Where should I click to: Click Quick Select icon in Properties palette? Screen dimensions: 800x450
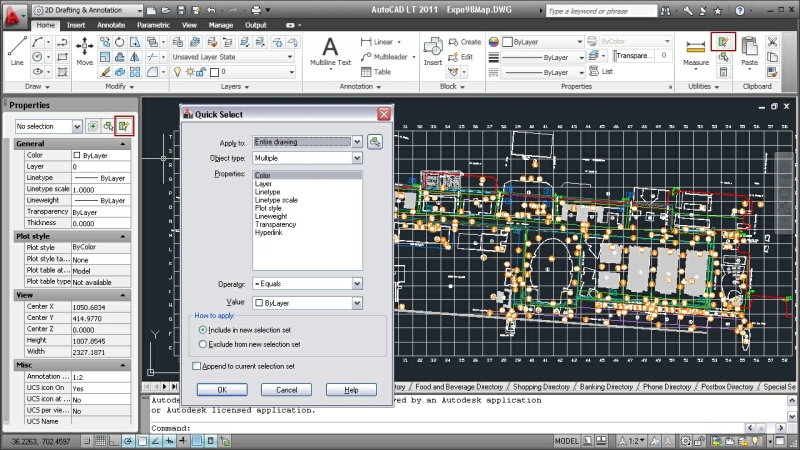pos(124,126)
